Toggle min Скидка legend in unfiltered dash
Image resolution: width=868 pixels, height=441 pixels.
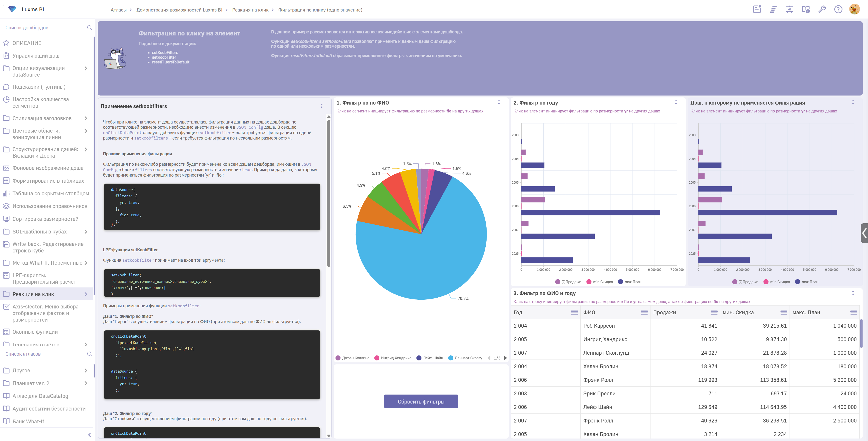[x=777, y=282]
